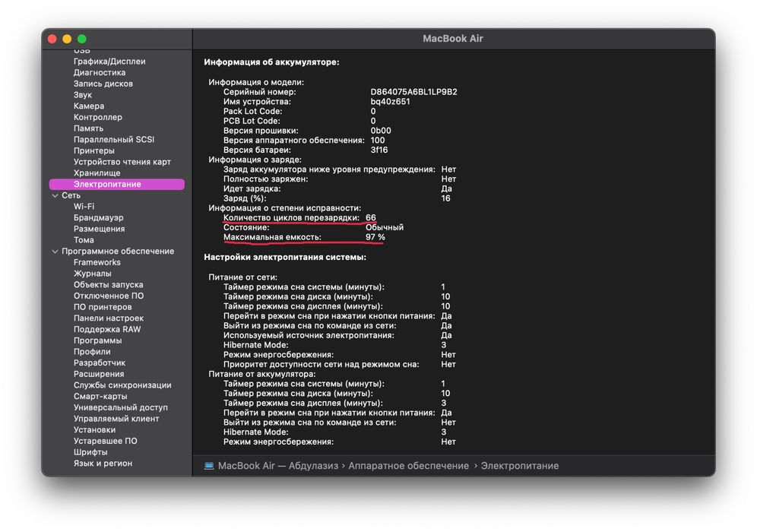757x532 pixels.
Task: Click the charge percentage value 16
Action: pyautogui.click(x=445, y=198)
